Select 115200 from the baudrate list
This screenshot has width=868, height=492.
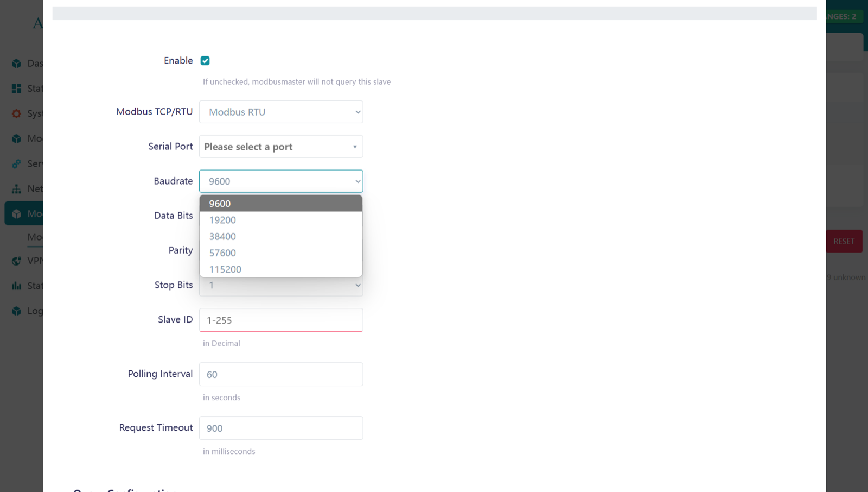coord(225,269)
